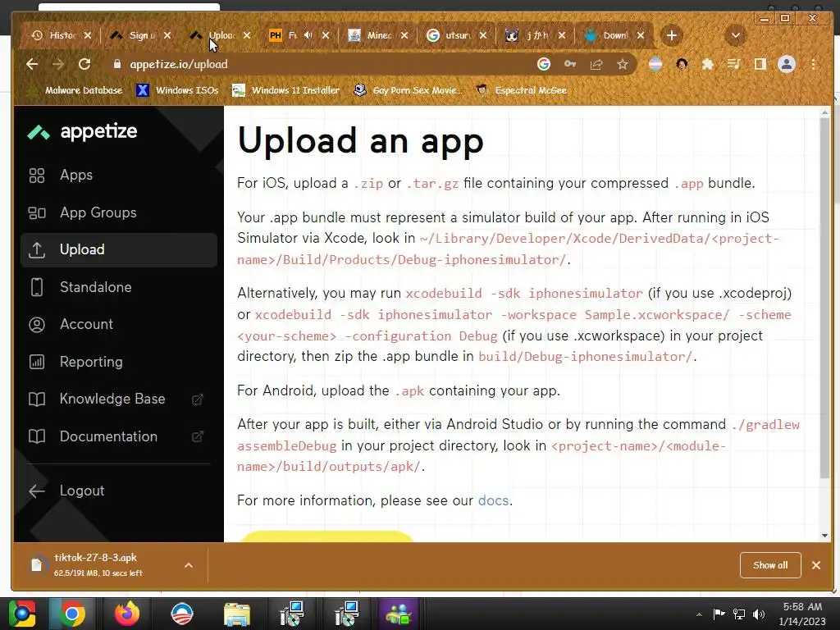Bookmark this page with star
This screenshot has height=630, width=840.
[623, 64]
